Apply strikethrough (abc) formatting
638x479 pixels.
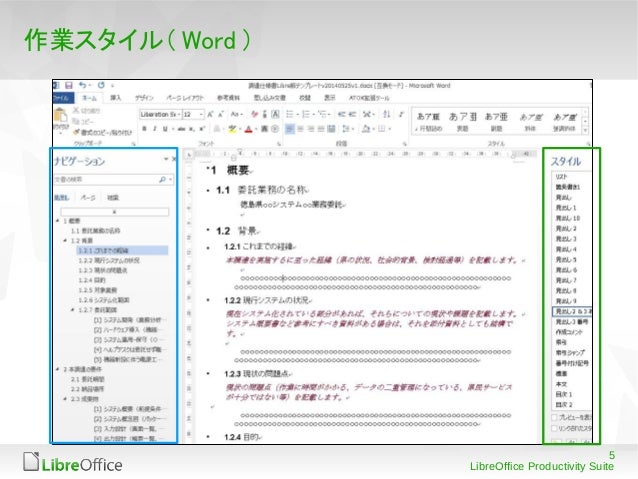[x=181, y=129]
